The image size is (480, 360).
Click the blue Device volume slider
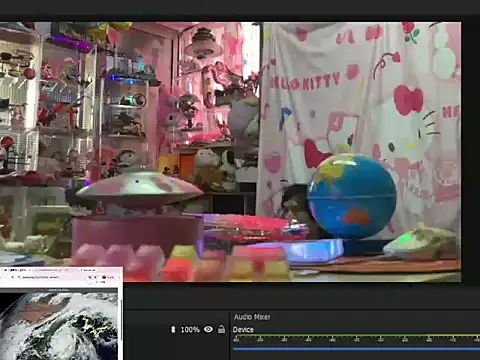tap(356, 349)
